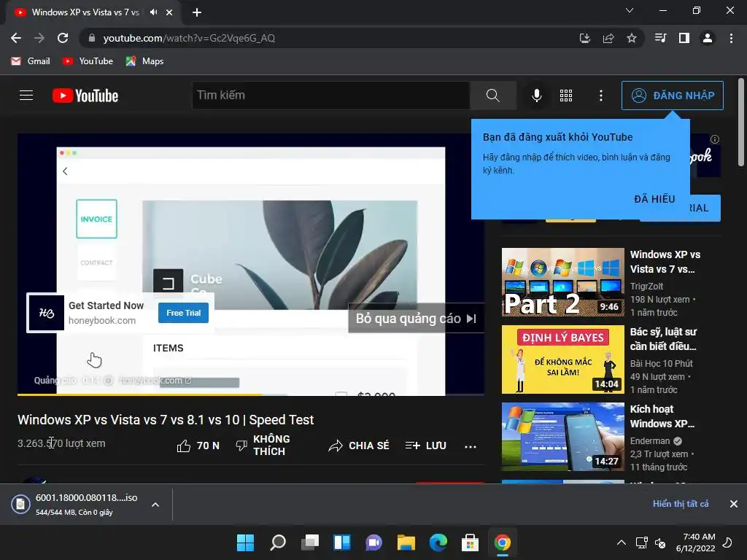
Task: Open the Chrome profile icon
Action: tap(708, 38)
